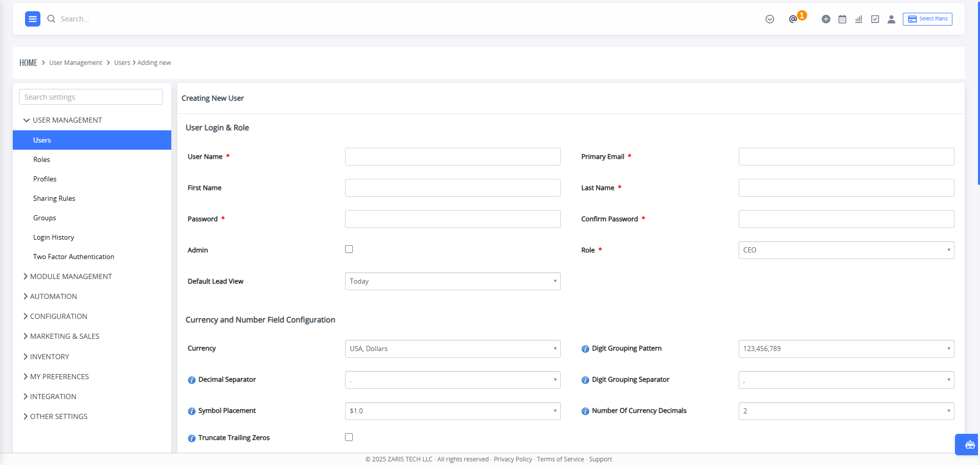Screen dimensions: 980x465
Task: Click User Management breadcrumb link
Action: tap(76, 62)
